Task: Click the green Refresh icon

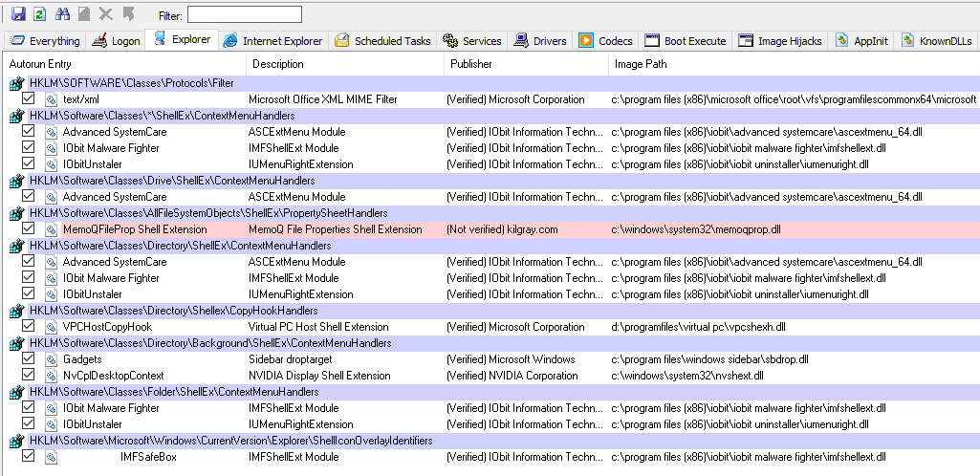Action: click(40, 14)
